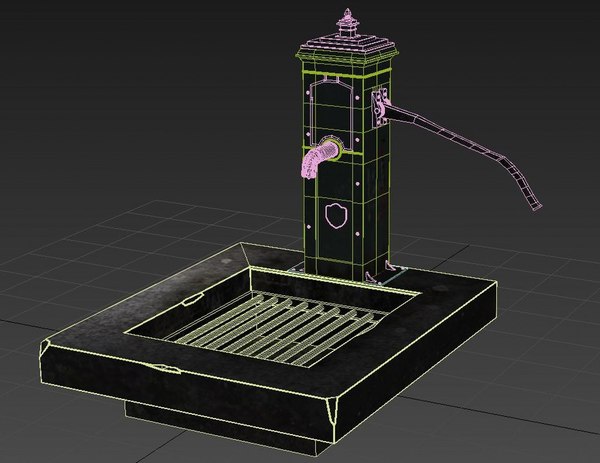Image resolution: width=600 pixels, height=463 pixels.
Task: Select the shield emblem on the column
Action: pos(336,216)
